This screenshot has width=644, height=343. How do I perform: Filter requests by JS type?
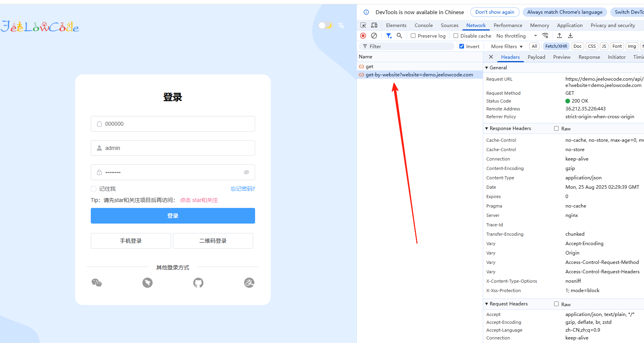604,46
